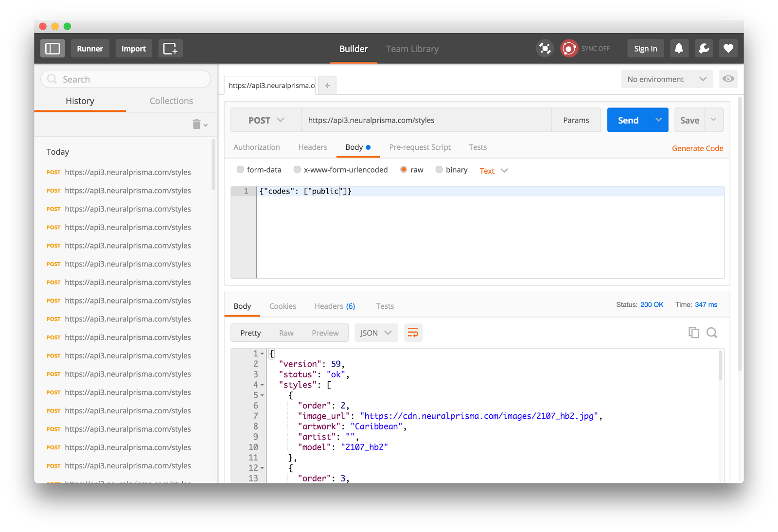Click the Sign In button
778x532 pixels.
pyautogui.click(x=645, y=49)
